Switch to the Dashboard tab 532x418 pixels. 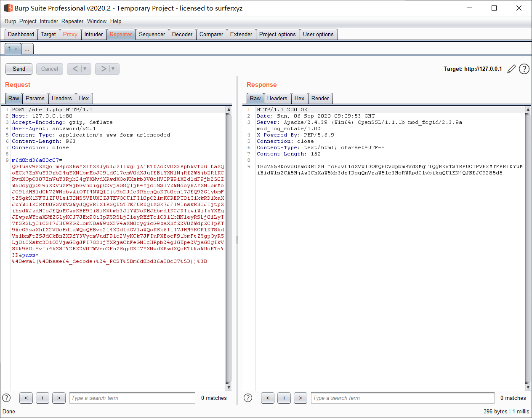tap(21, 35)
